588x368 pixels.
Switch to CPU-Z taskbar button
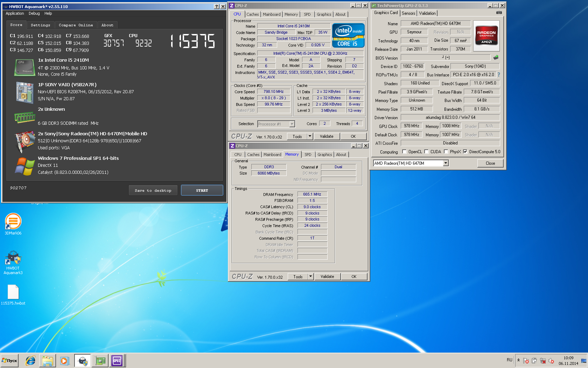pyautogui.click(x=117, y=361)
